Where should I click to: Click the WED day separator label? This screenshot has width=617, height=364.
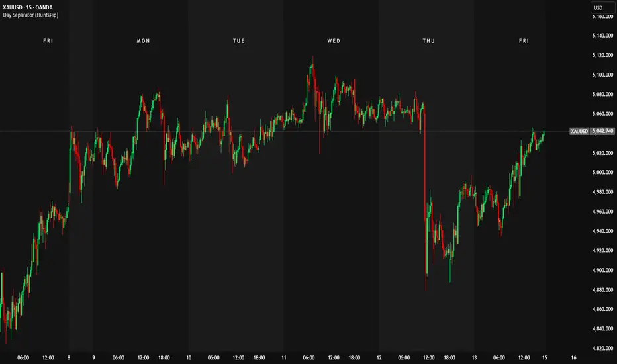point(334,41)
